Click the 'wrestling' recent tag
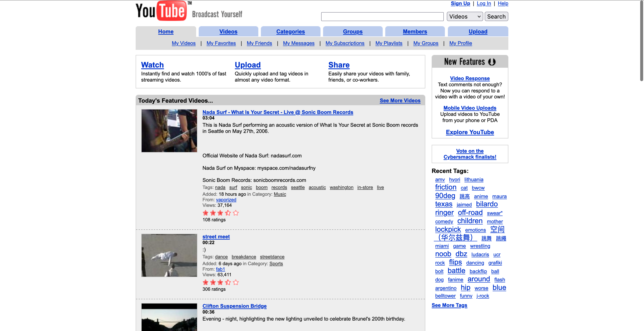644x331 pixels. (480, 246)
